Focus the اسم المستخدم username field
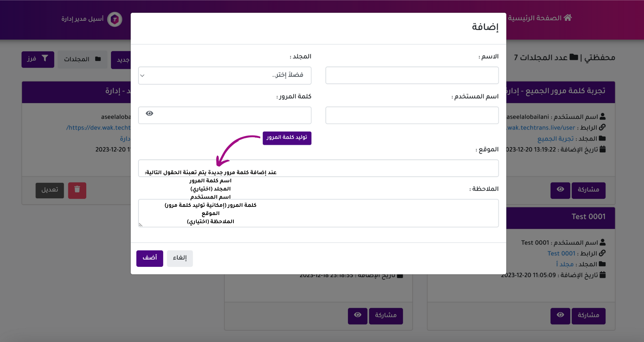This screenshot has width=644, height=342. (412, 115)
